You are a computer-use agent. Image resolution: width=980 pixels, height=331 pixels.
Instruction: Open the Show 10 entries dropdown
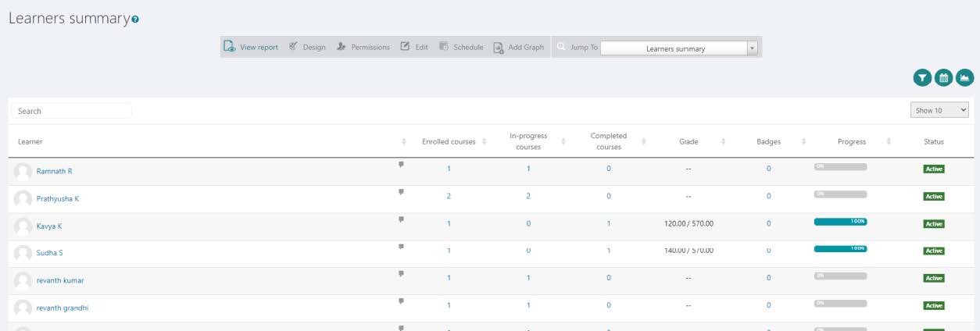[939, 111]
